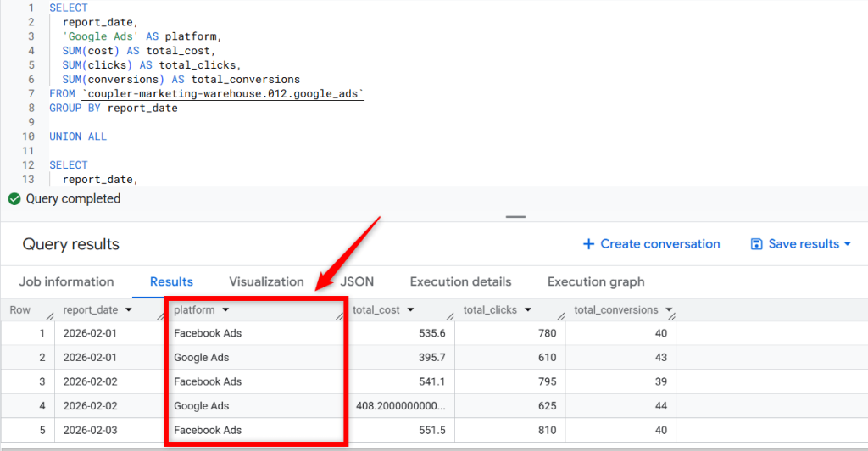Screen dimensions: 868x451
Task: Open the platform column sort menu
Action: pyautogui.click(x=225, y=310)
